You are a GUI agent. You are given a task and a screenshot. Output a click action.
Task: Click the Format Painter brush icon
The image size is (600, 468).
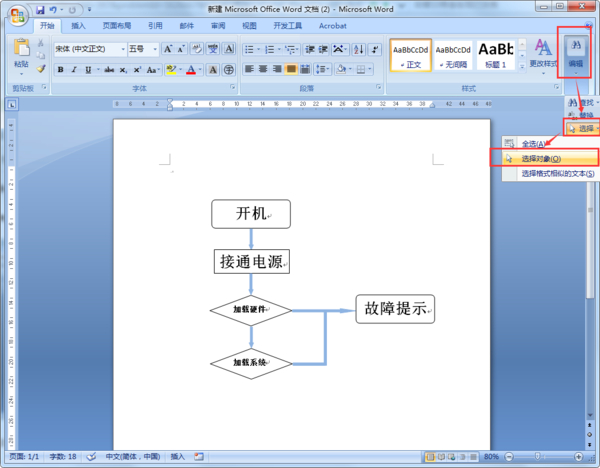click(41, 69)
